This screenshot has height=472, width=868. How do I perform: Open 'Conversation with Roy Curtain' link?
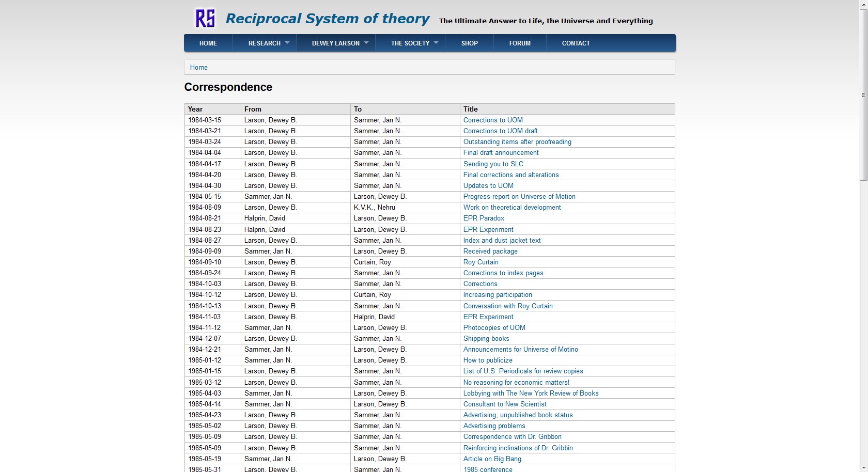pyautogui.click(x=508, y=306)
